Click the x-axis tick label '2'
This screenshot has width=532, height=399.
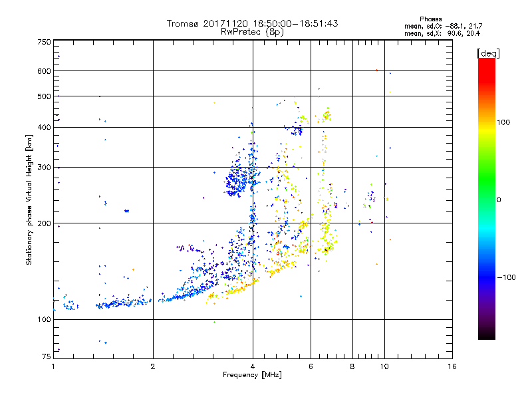pos(153,366)
